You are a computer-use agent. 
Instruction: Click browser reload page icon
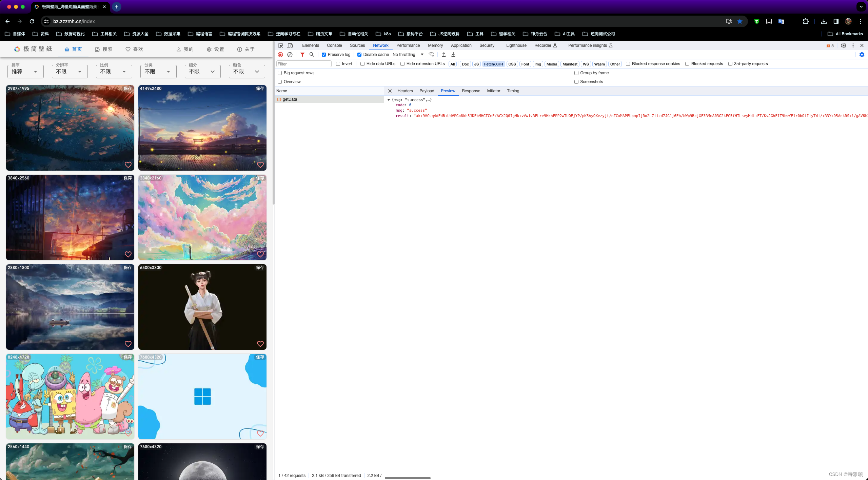[32, 21]
